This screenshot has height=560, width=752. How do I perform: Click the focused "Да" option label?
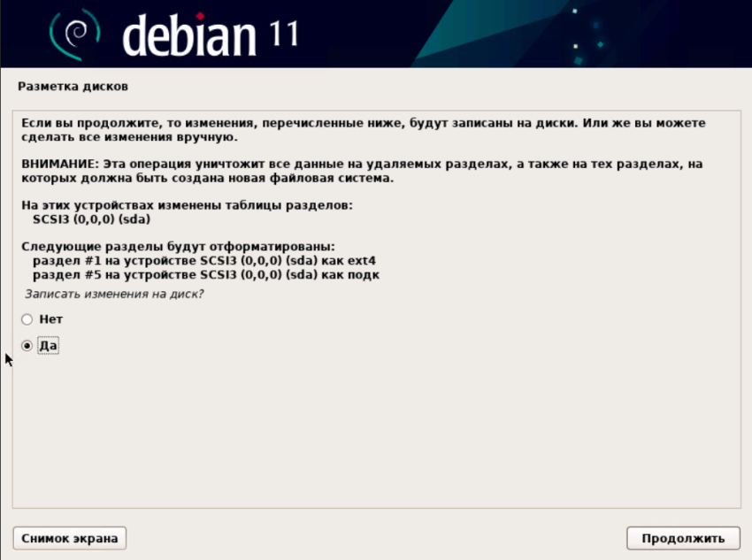click(x=48, y=346)
